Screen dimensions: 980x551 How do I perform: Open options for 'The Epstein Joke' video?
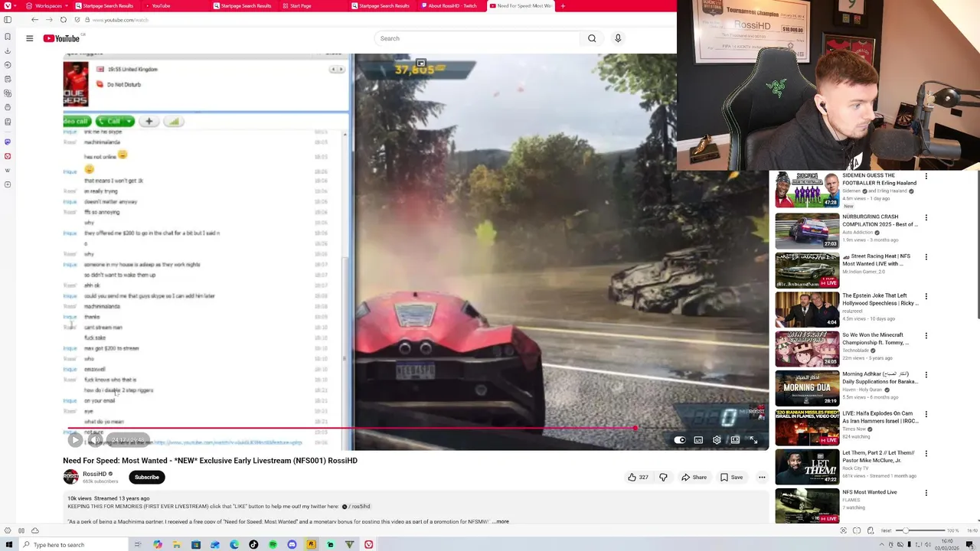click(926, 296)
